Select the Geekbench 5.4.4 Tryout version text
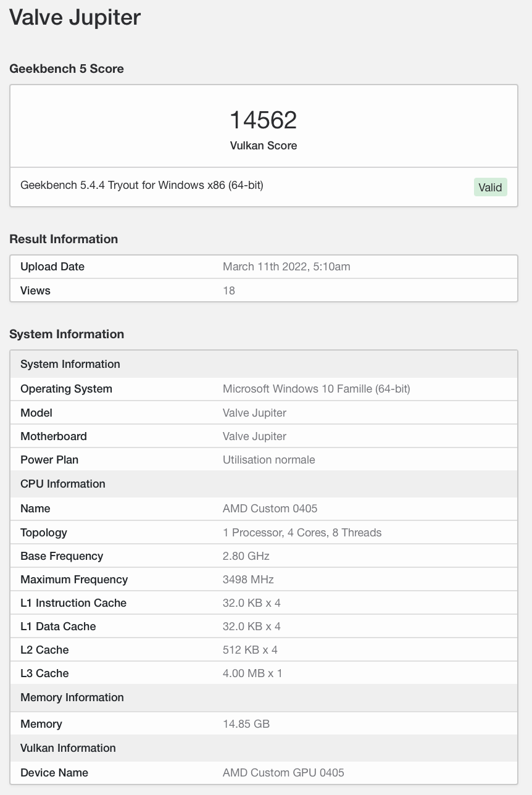 [142, 185]
